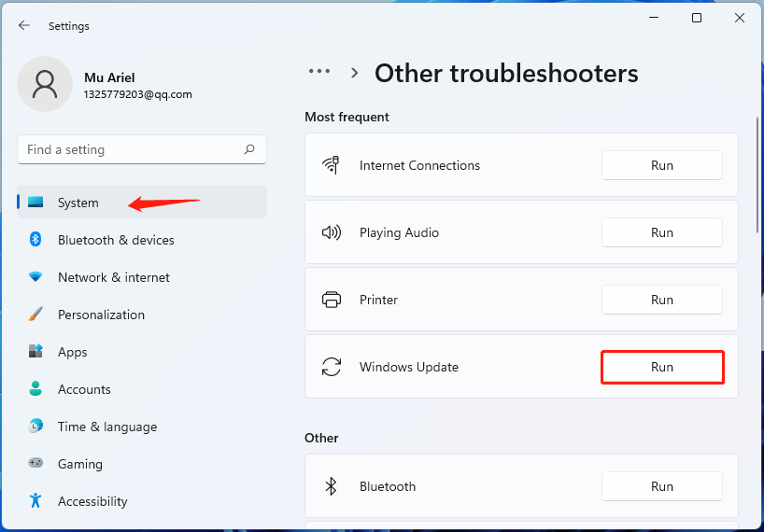
Task: Click the Internet Connections label
Action: [419, 165]
